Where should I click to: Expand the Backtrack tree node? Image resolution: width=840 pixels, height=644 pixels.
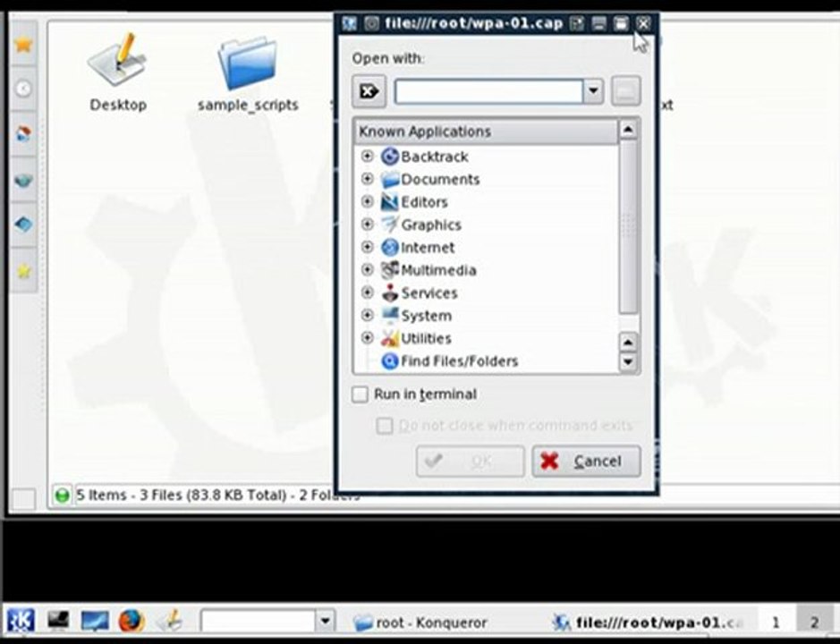368,156
